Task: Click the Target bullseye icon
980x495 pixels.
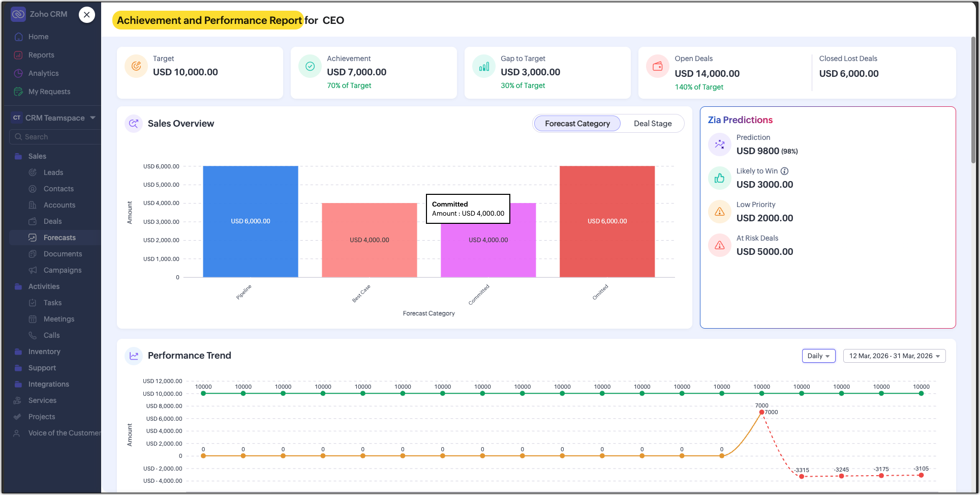Action: pos(136,66)
